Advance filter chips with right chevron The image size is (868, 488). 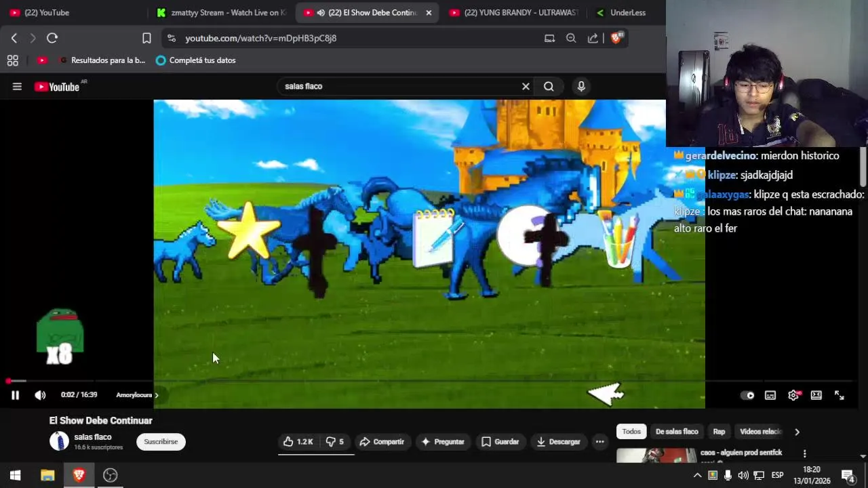[797, 432]
